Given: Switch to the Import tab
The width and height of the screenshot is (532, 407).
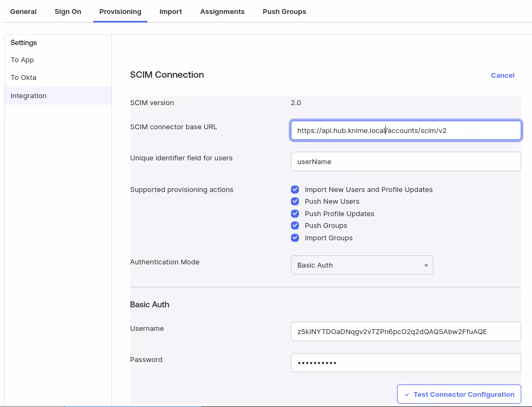Looking at the screenshot, I should point(170,11).
